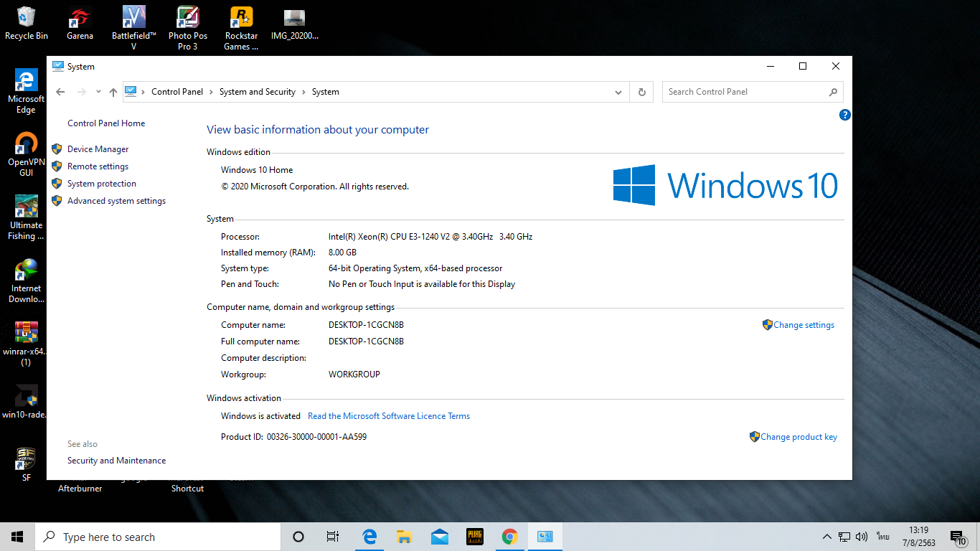Open the notification action center icon
Viewport: 980px width, 551px height.
[958, 537]
